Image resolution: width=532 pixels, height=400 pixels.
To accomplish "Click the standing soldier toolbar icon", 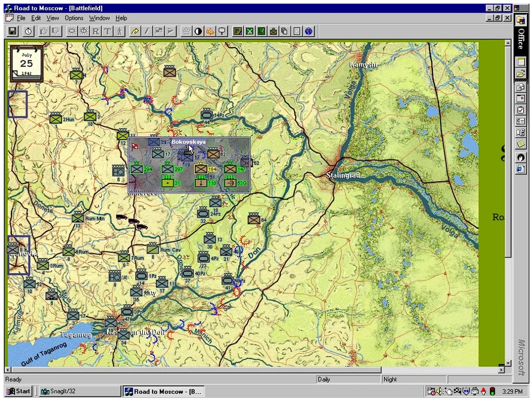I will coord(119,32).
